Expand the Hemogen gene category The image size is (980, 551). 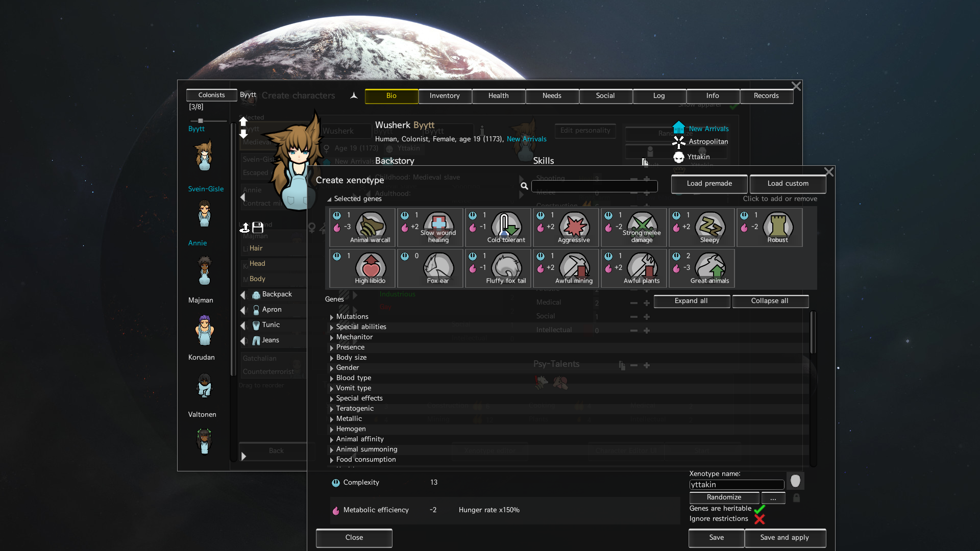(x=332, y=430)
